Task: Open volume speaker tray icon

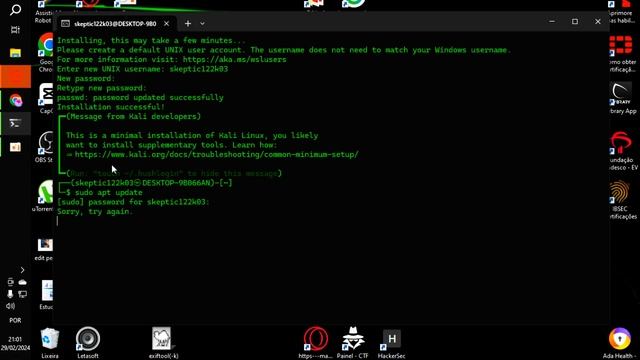Action: coord(11,306)
